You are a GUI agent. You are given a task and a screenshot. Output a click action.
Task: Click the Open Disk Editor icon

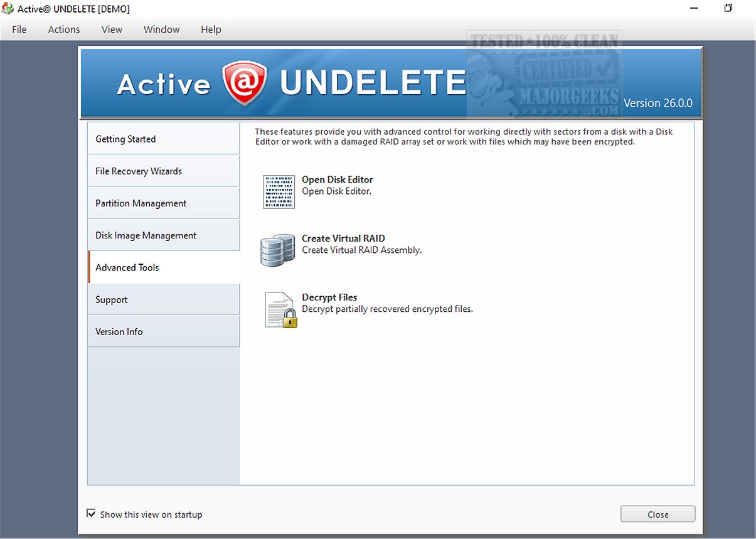click(279, 191)
